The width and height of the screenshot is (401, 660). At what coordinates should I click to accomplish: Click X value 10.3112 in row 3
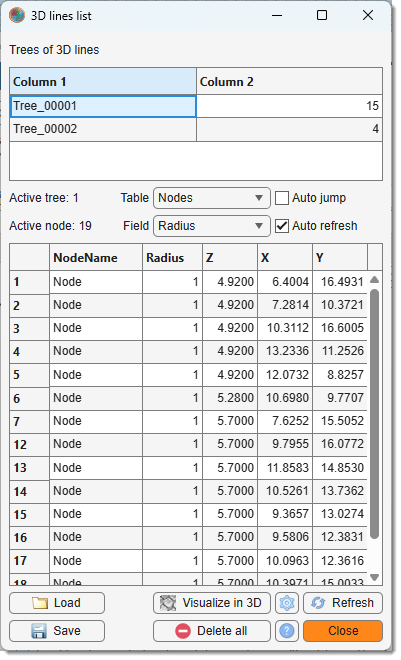pos(285,328)
